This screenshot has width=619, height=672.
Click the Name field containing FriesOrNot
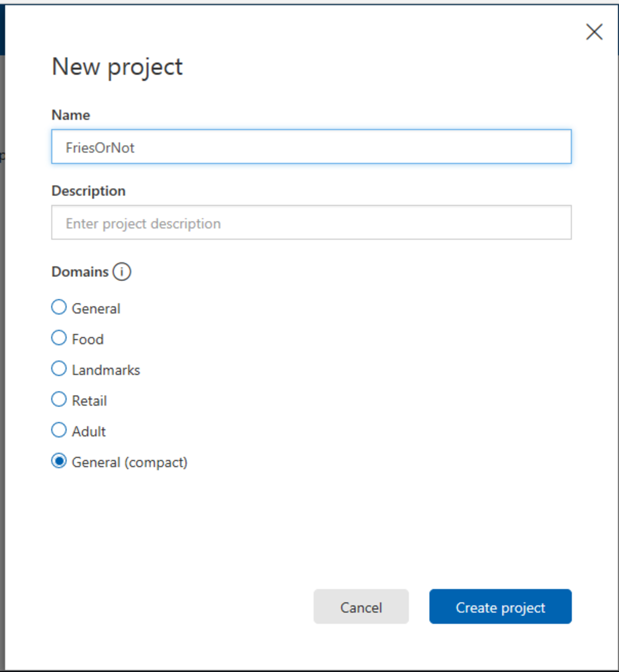tap(311, 147)
